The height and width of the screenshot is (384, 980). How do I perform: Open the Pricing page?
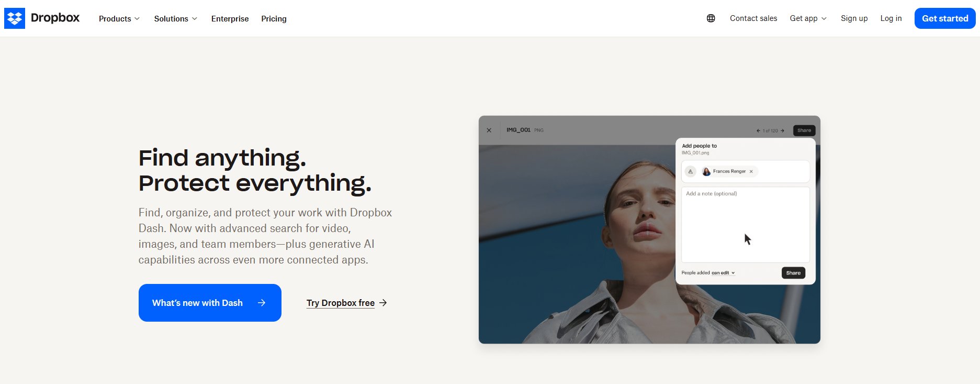pyautogui.click(x=274, y=18)
